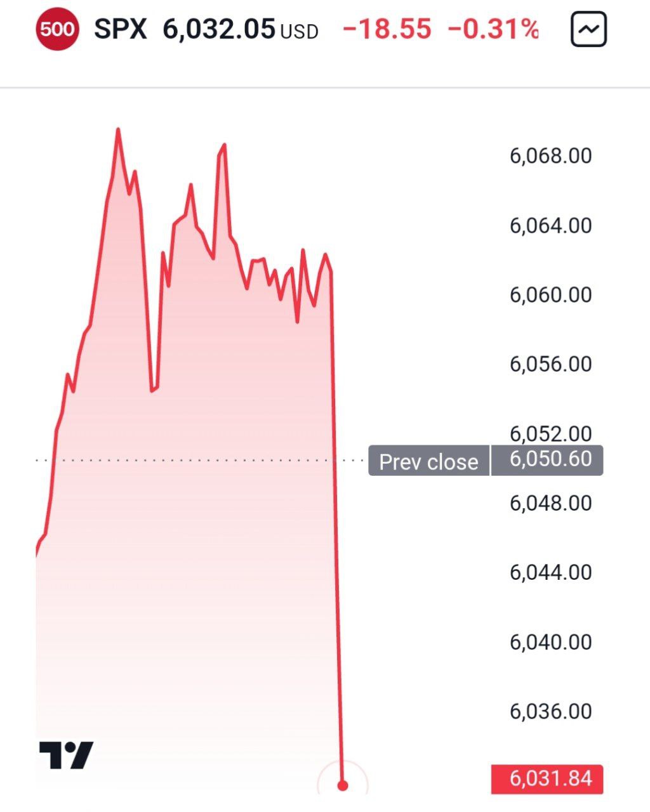This screenshot has height=812, width=650.
Task: Click the −18.55 price change value
Action: tap(387, 29)
